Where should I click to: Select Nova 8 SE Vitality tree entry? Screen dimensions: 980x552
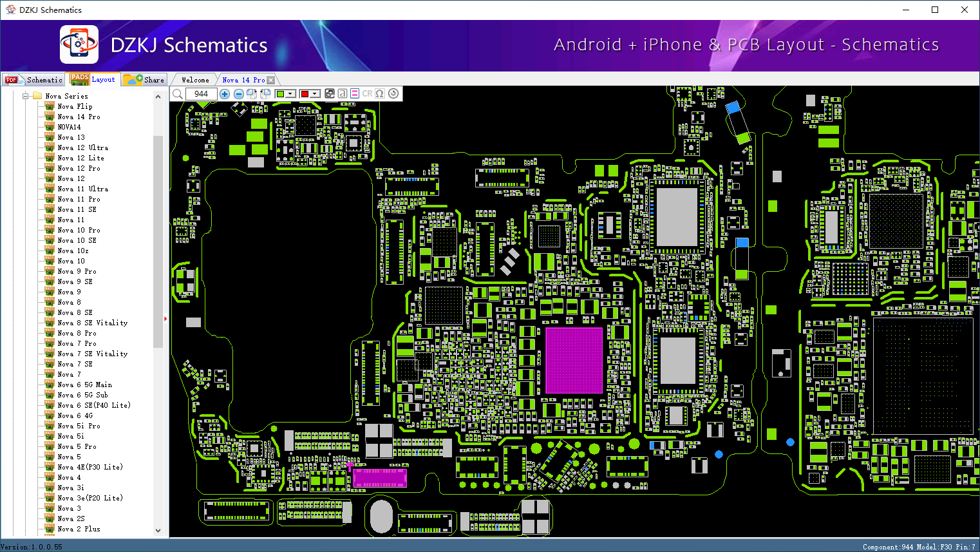pyautogui.click(x=92, y=323)
